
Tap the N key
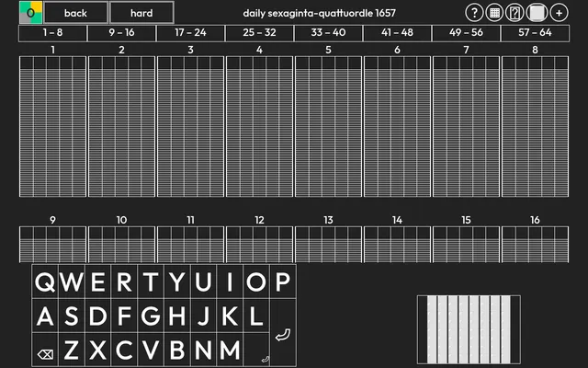coord(203,350)
